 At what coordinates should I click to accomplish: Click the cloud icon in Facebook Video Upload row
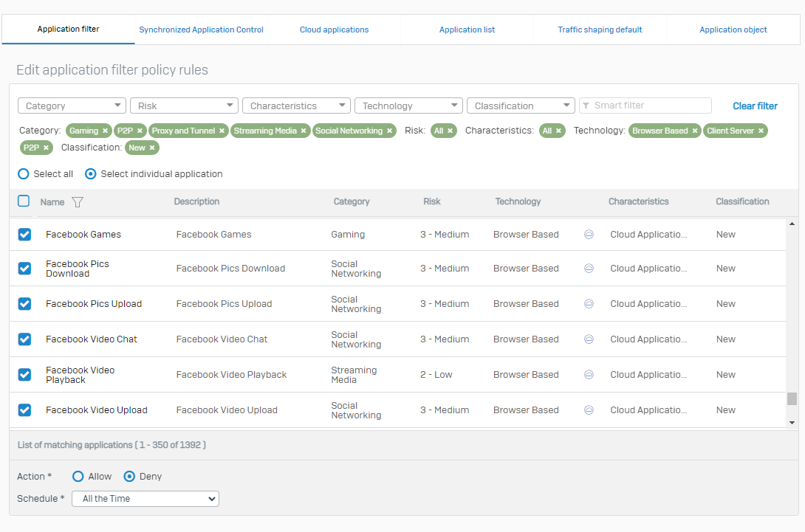click(589, 410)
